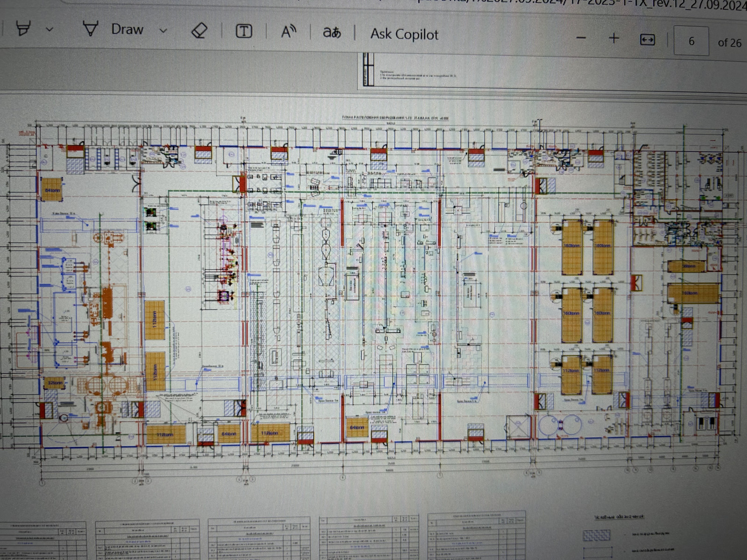This screenshot has height=560, width=747.
Task: Click the page number field showing 6
Action: tap(691, 42)
